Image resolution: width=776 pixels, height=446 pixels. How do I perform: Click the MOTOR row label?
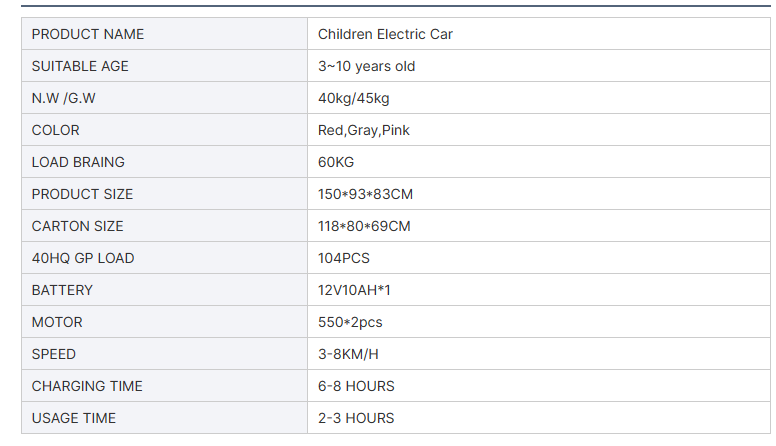coord(57,322)
